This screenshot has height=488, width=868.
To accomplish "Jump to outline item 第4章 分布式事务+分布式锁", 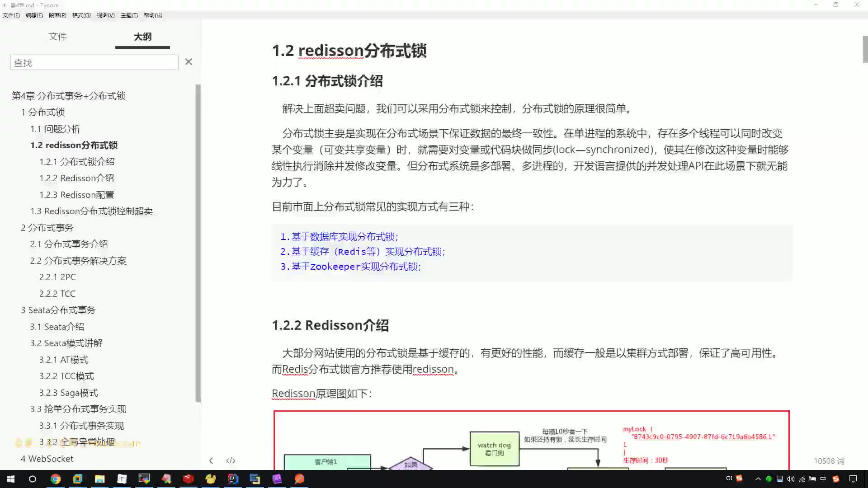I will point(69,96).
